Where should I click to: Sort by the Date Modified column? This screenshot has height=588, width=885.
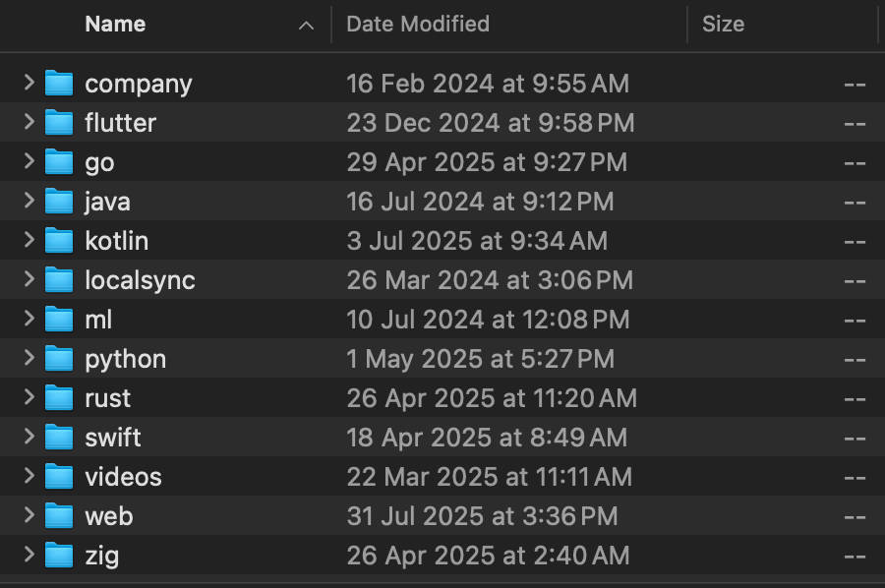coord(418,25)
